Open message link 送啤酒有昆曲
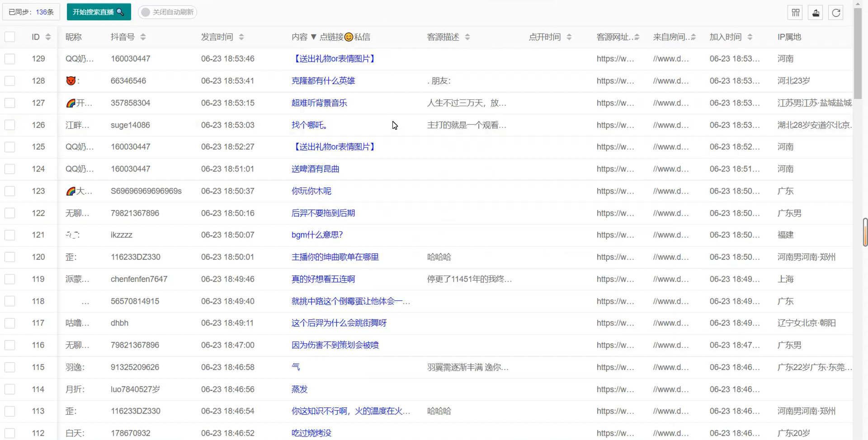 pos(316,169)
